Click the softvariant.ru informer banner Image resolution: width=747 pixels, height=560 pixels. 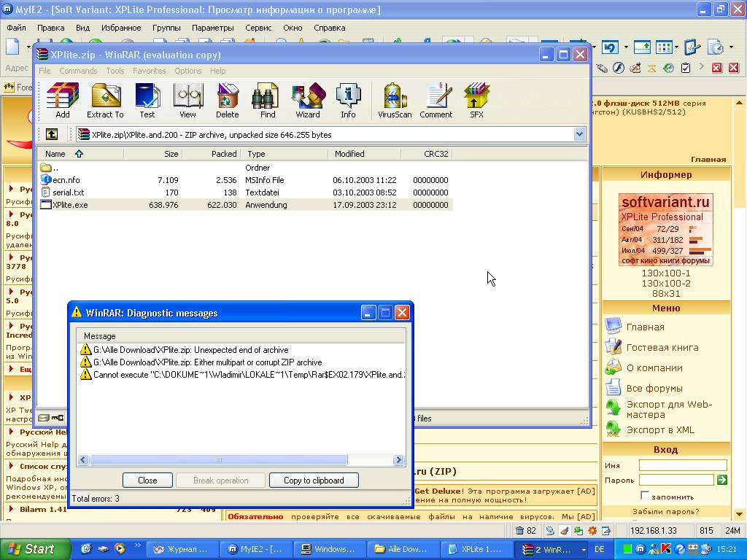coord(665,229)
